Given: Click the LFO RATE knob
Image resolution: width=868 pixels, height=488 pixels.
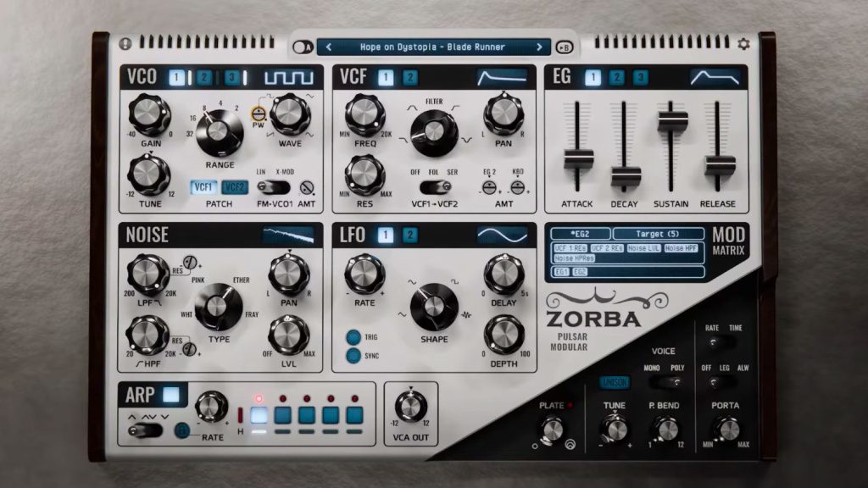Looking at the screenshot, I should [364, 274].
